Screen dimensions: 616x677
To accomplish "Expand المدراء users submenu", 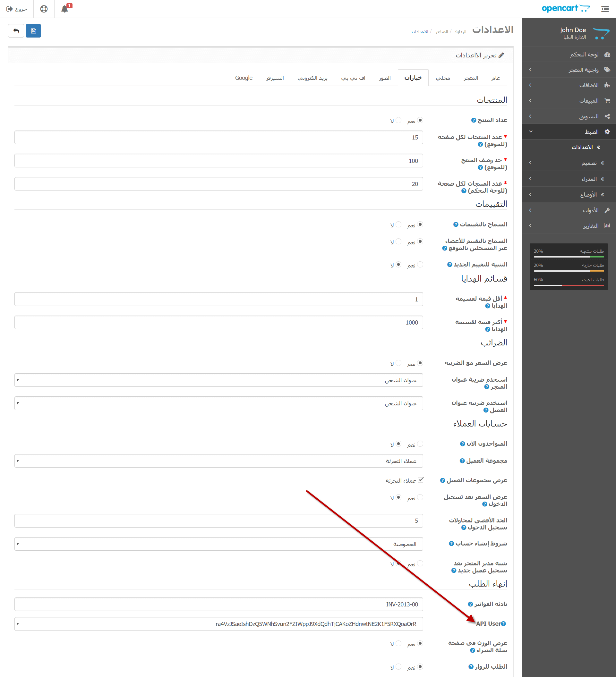I will [x=569, y=179].
